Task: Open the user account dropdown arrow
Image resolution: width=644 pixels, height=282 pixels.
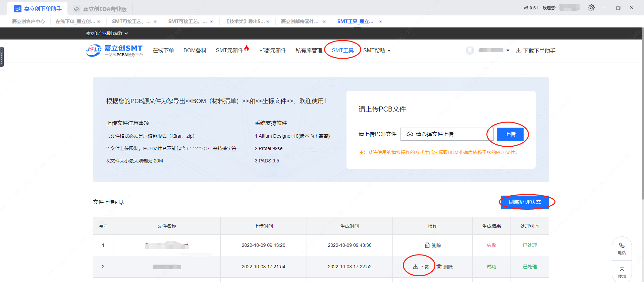Action: (x=508, y=51)
